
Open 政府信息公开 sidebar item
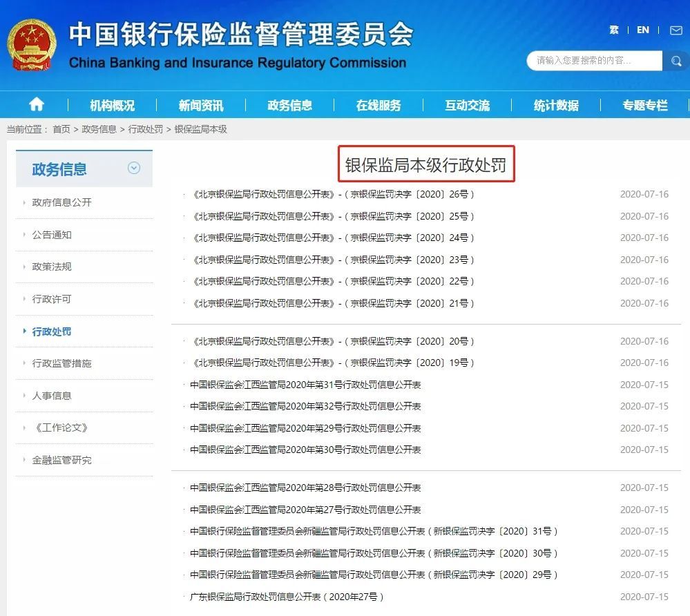[x=61, y=202]
